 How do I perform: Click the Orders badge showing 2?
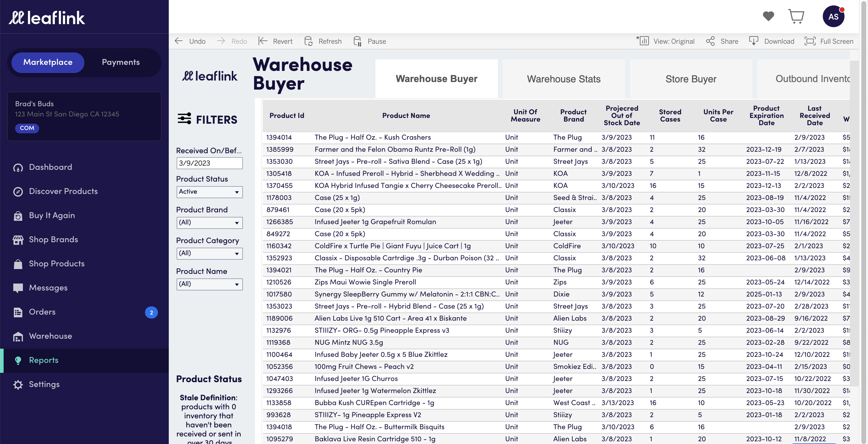[x=151, y=312]
